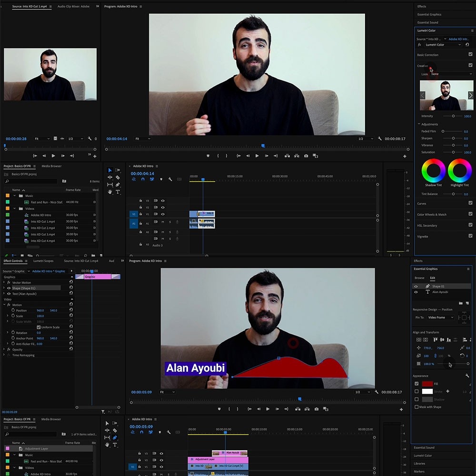This screenshot has height=476, width=476.
Task: Open wrench settings in Source monitor
Action: (x=89, y=139)
